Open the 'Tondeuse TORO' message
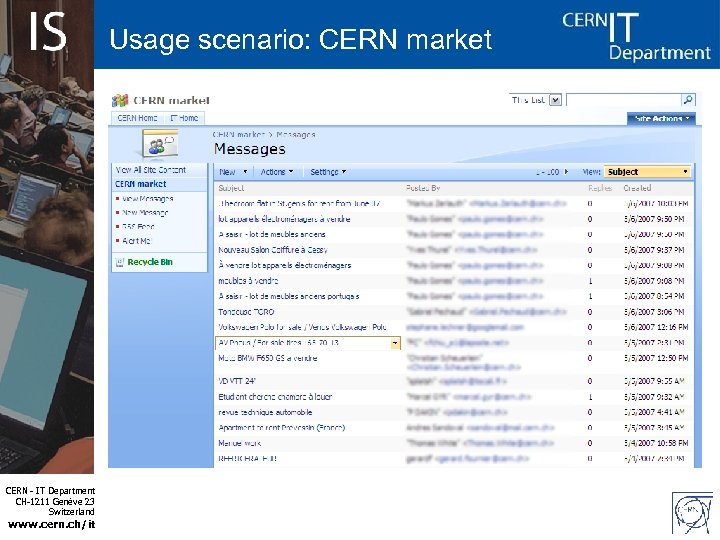 coord(246,312)
